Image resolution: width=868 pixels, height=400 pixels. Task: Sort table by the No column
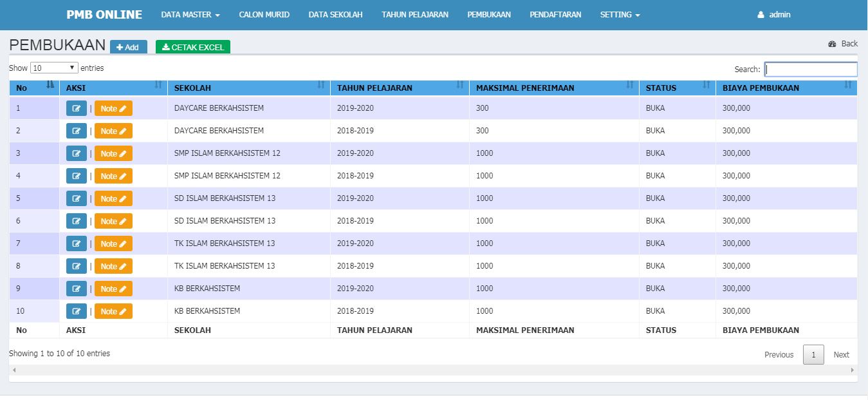pos(34,88)
